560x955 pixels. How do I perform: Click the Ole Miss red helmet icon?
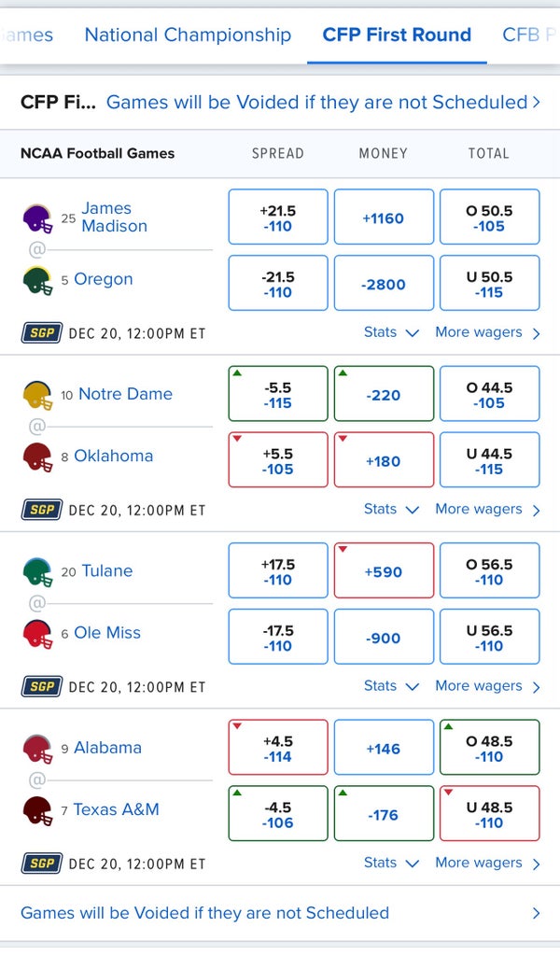click(x=37, y=633)
